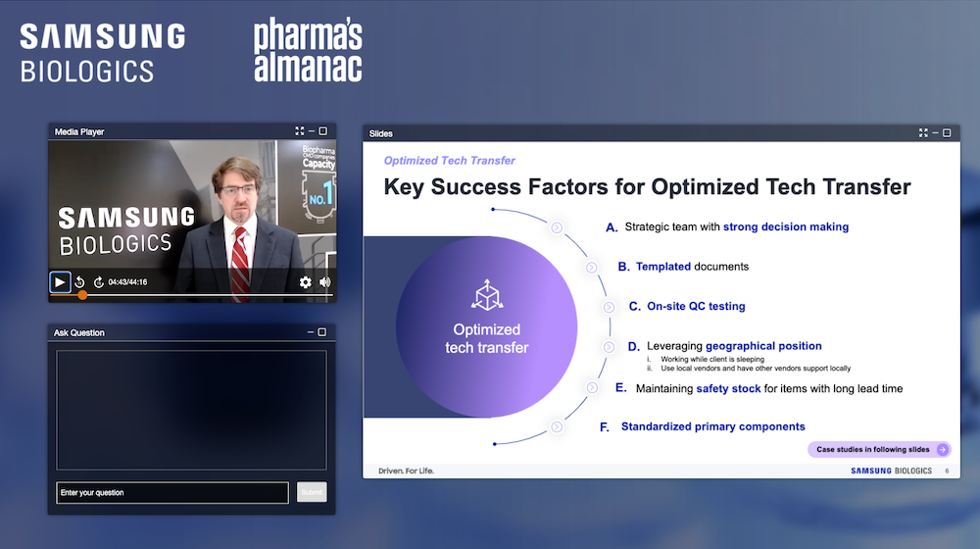Click the Enter your question field
This screenshot has height=549, width=980.
(x=172, y=493)
